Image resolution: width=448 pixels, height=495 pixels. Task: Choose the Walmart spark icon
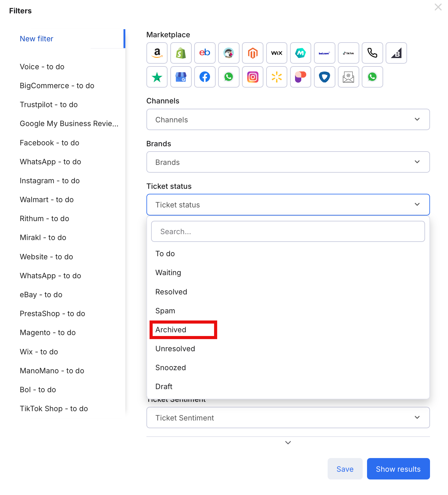pyautogui.click(x=277, y=77)
